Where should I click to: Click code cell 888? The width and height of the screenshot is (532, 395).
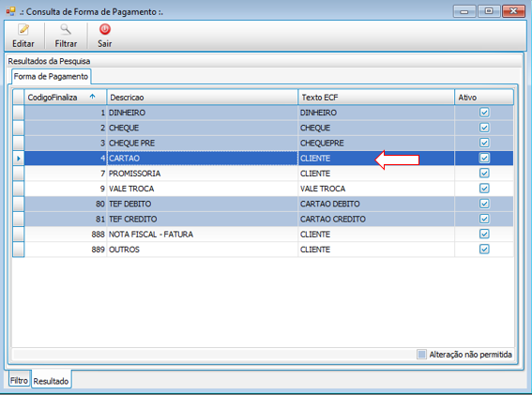click(x=66, y=235)
